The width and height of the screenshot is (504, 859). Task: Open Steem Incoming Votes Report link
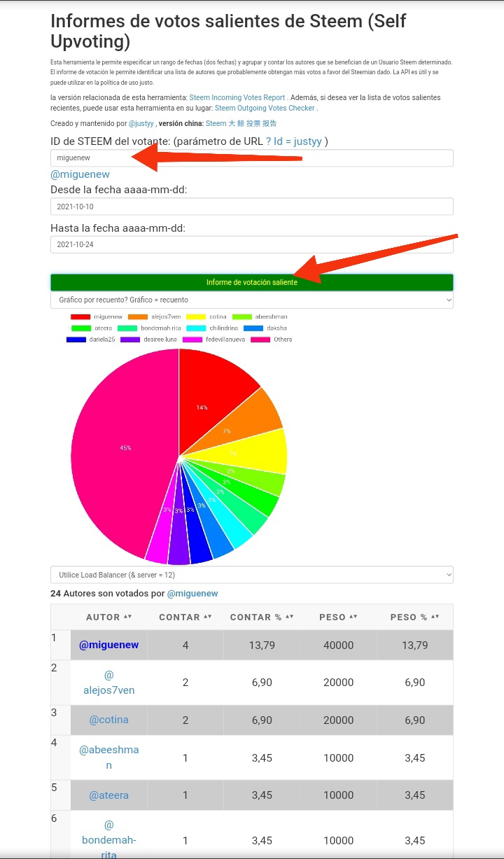(237, 97)
